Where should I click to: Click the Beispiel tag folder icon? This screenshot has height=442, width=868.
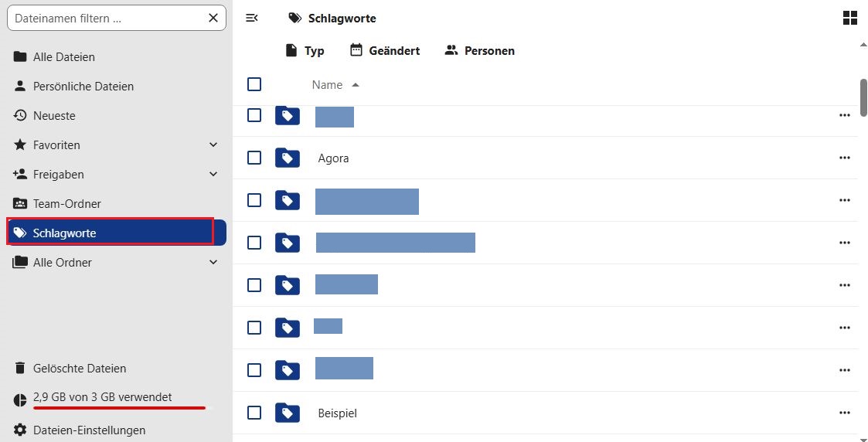point(287,413)
